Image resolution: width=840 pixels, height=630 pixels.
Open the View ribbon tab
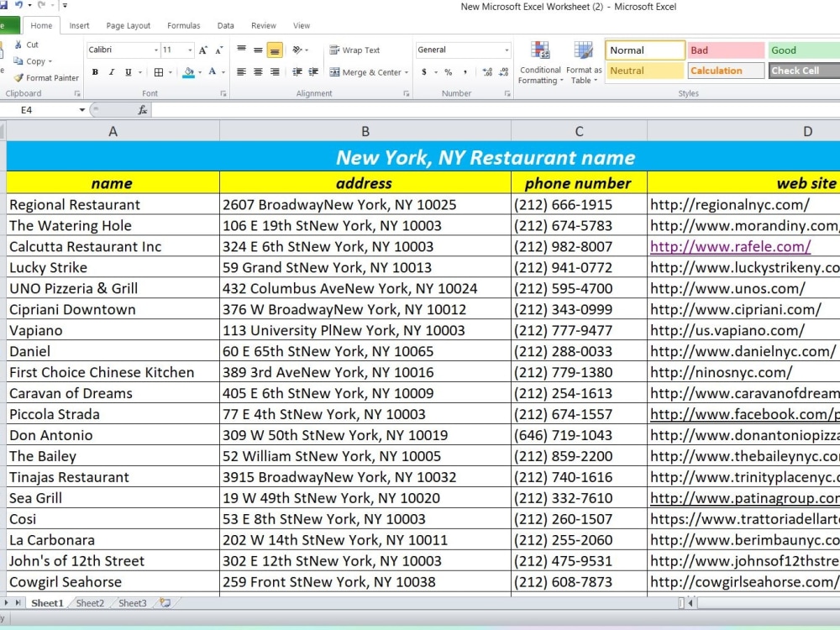click(x=301, y=26)
